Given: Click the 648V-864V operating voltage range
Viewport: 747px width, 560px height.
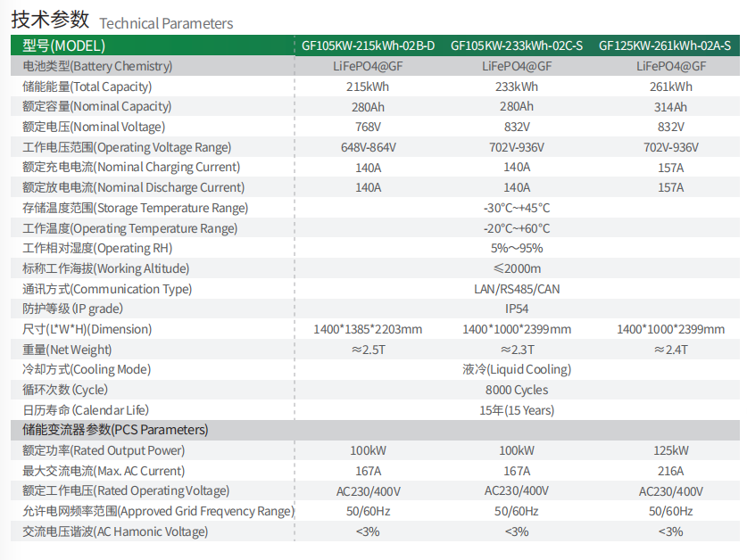Looking at the screenshot, I should pyautogui.click(x=368, y=147).
